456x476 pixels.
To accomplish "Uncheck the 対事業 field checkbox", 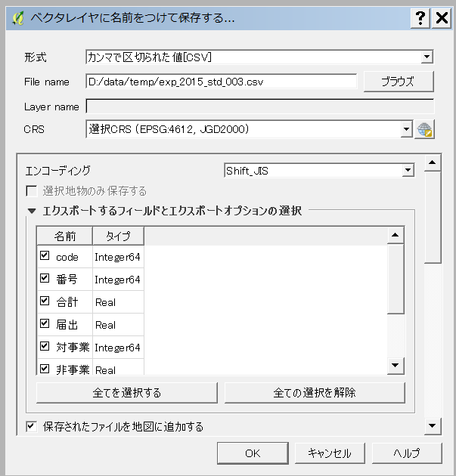I will click(45, 346).
